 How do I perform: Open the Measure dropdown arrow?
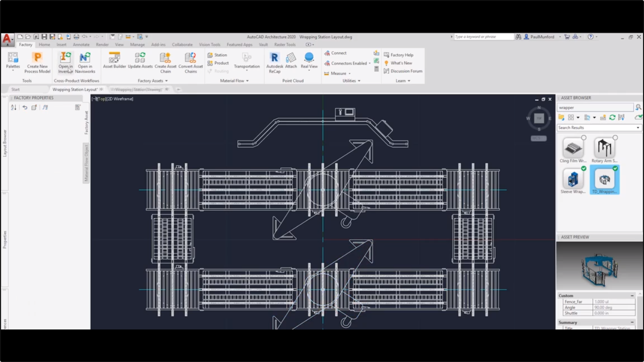[x=350, y=74]
